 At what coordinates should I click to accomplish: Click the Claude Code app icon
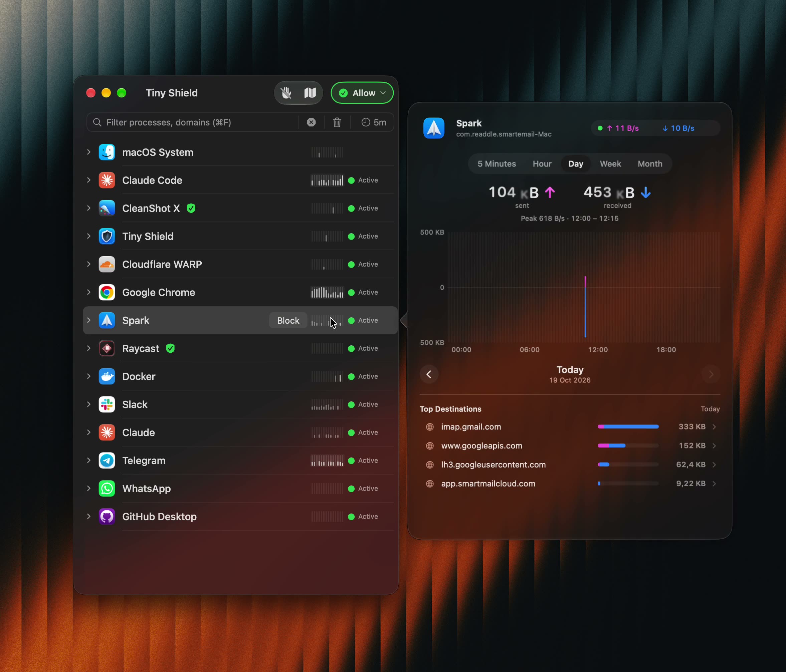[107, 180]
